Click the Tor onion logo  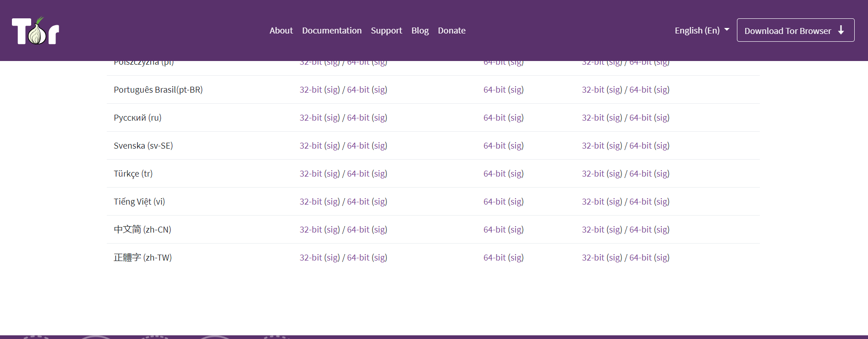coord(35,30)
